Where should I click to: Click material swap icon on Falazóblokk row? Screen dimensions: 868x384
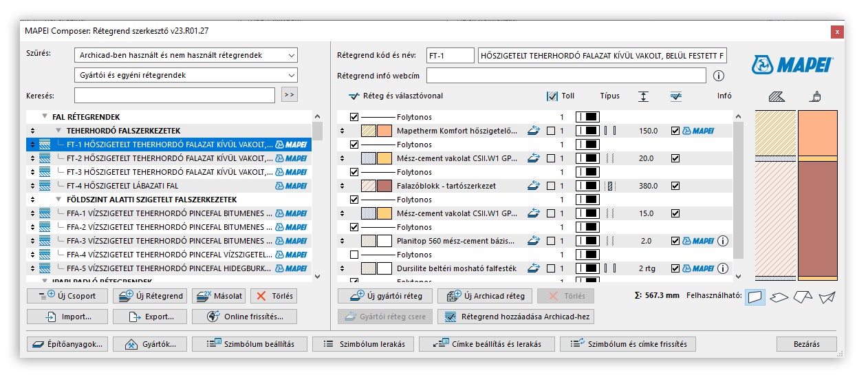tap(533, 186)
